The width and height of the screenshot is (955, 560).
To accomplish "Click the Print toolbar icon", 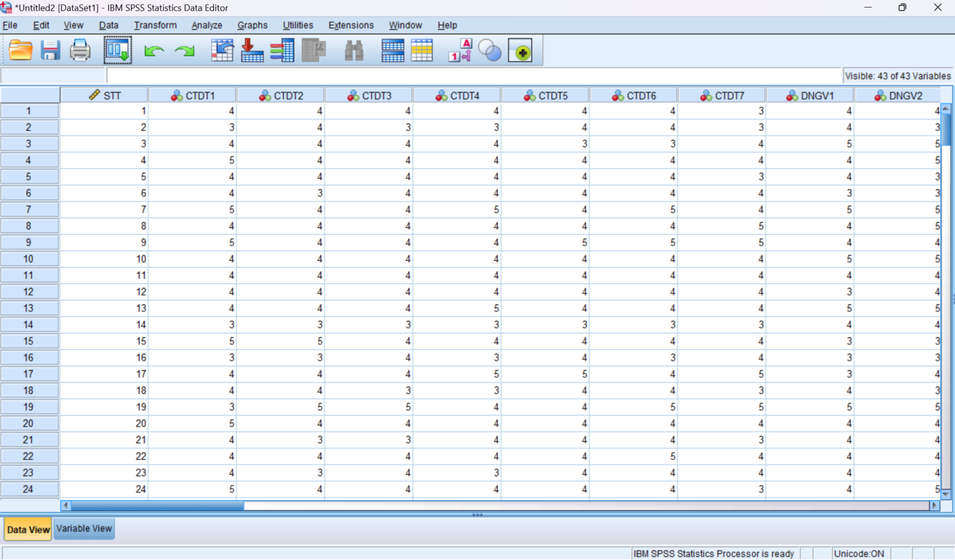I will click(x=80, y=50).
